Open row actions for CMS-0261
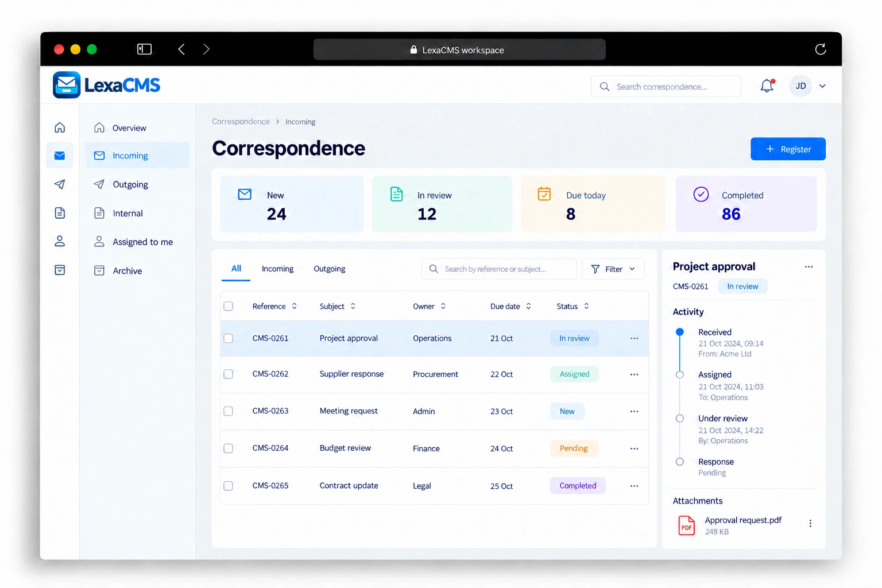The height and width of the screenshot is (588, 882). coord(634,338)
